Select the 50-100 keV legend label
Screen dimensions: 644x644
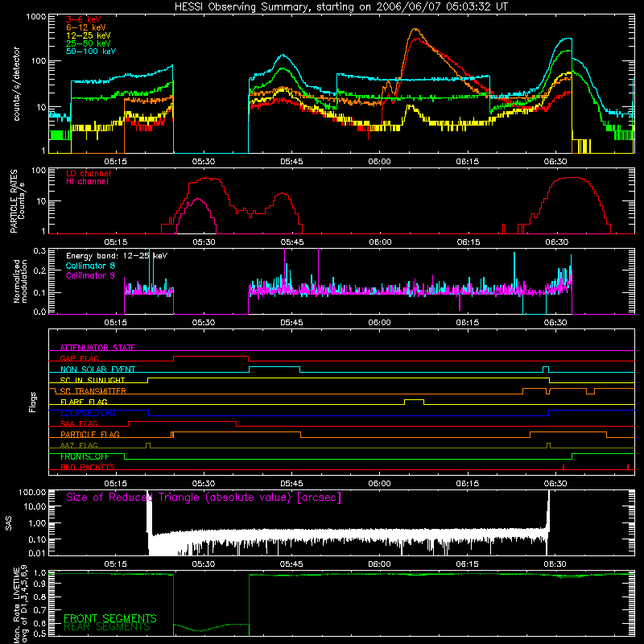click(x=91, y=52)
